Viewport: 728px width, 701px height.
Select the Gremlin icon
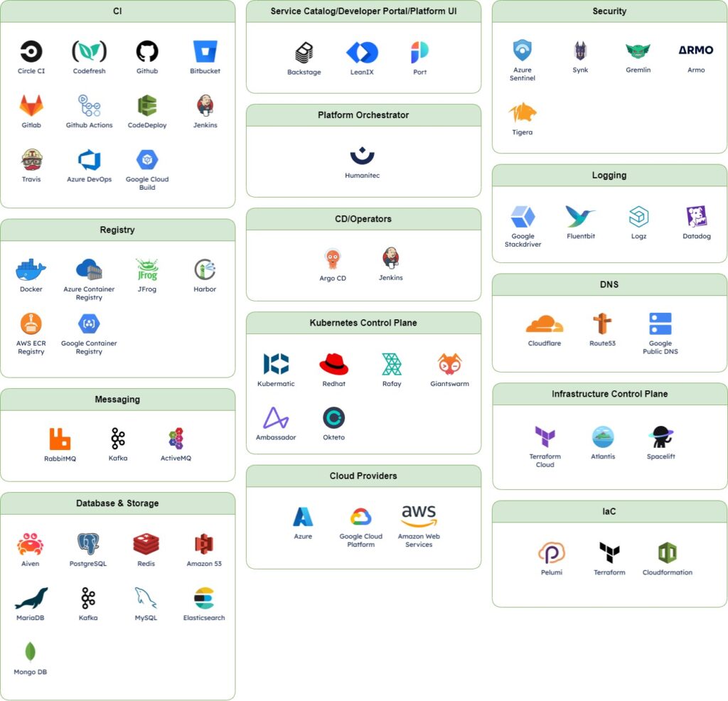click(x=638, y=51)
